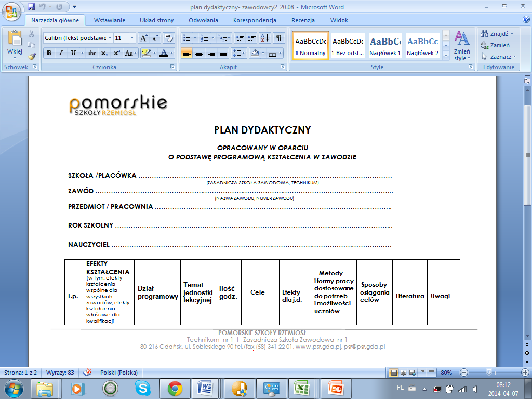Center the text

tap(199, 53)
